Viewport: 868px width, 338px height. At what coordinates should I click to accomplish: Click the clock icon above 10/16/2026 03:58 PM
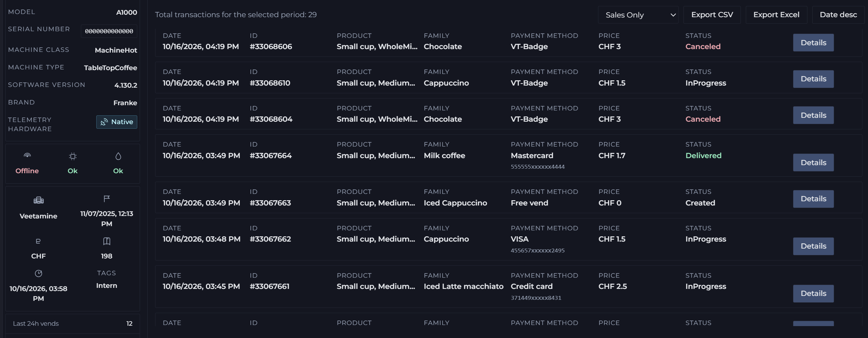point(39,273)
